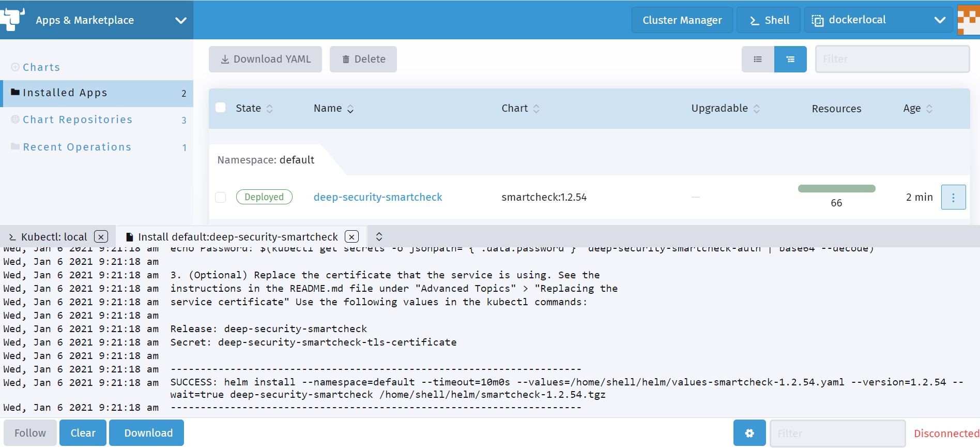Sort apps by Chart column
The image size is (980, 448).
pos(520,108)
